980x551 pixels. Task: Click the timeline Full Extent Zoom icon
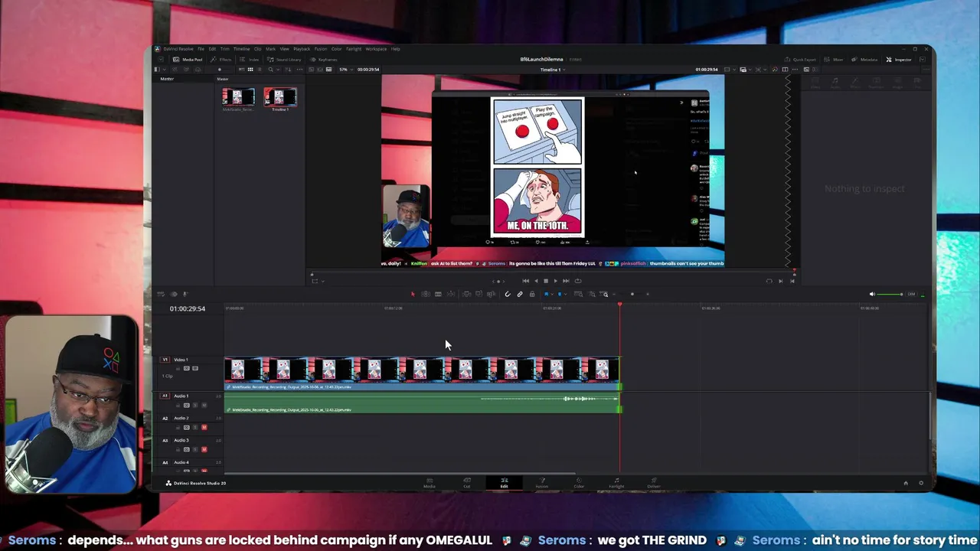pyautogui.click(x=578, y=294)
